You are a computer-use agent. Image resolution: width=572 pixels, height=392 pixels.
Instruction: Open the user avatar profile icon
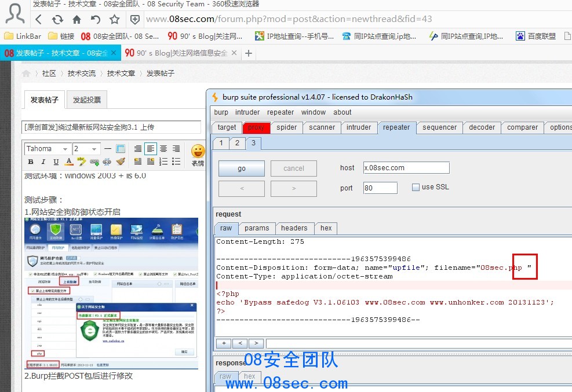coord(15,13)
